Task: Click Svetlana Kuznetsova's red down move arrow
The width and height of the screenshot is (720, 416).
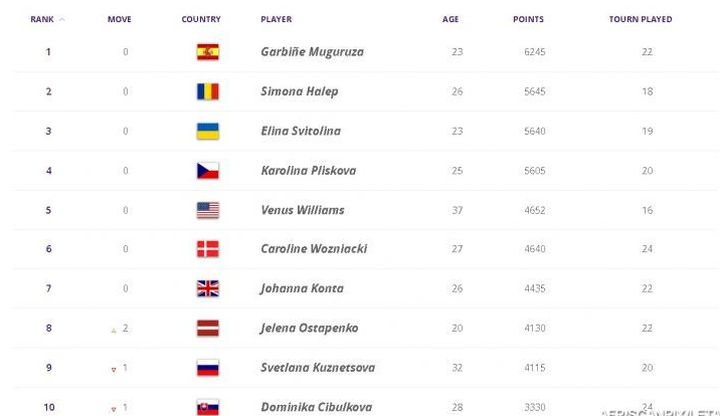Action: click(x=113, y=369)
